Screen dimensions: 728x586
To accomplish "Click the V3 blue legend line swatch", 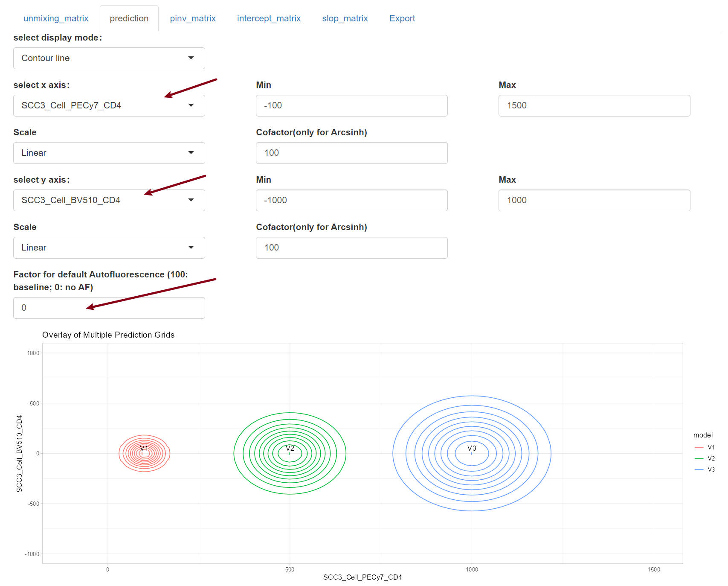I will tap(699, 469).
